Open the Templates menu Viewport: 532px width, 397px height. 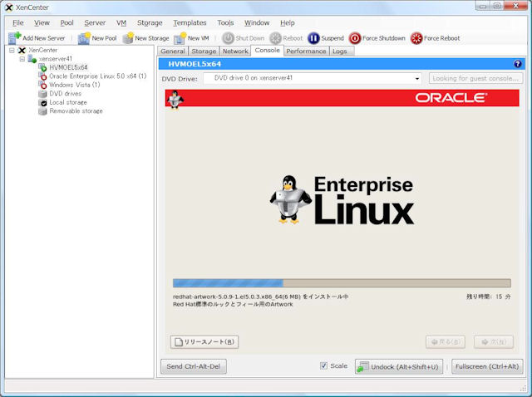(190, 22)
